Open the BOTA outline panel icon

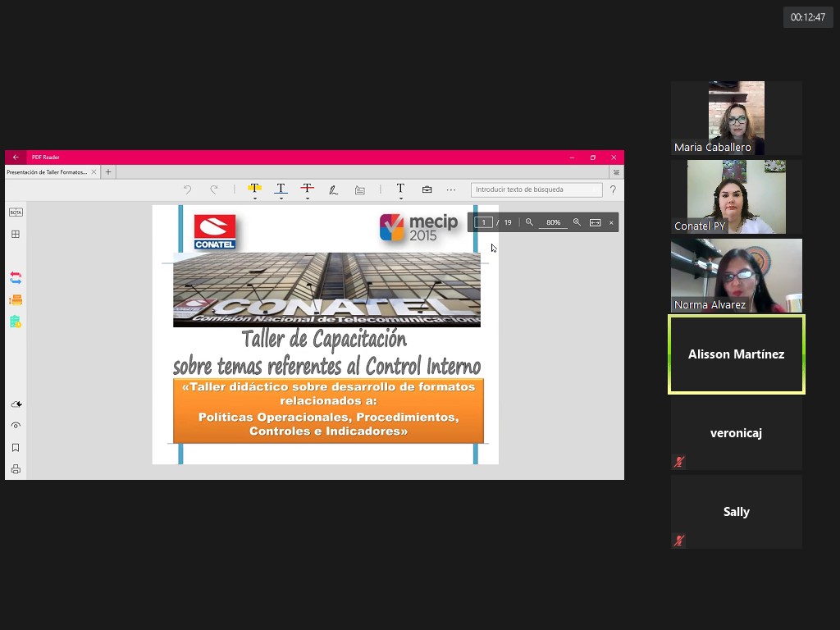16,212
